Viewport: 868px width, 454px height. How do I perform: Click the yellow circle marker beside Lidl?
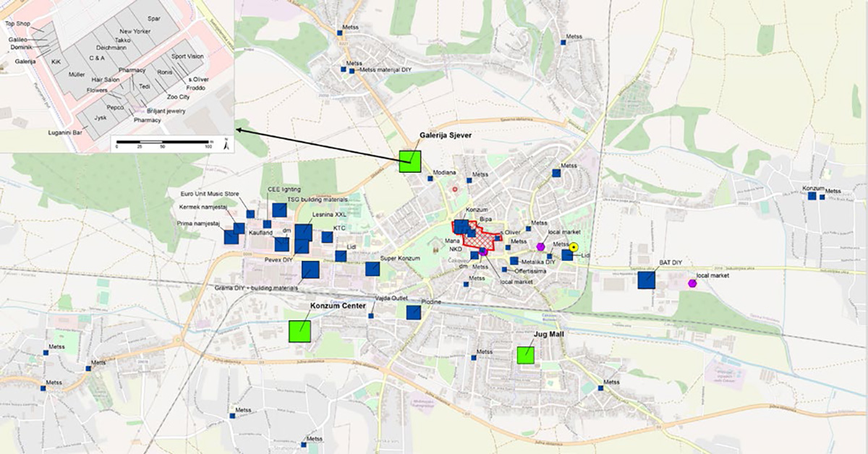(574, 248)
